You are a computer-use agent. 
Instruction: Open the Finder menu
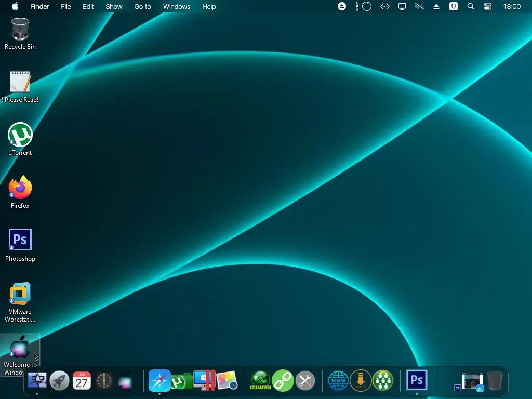coord(39,6)
